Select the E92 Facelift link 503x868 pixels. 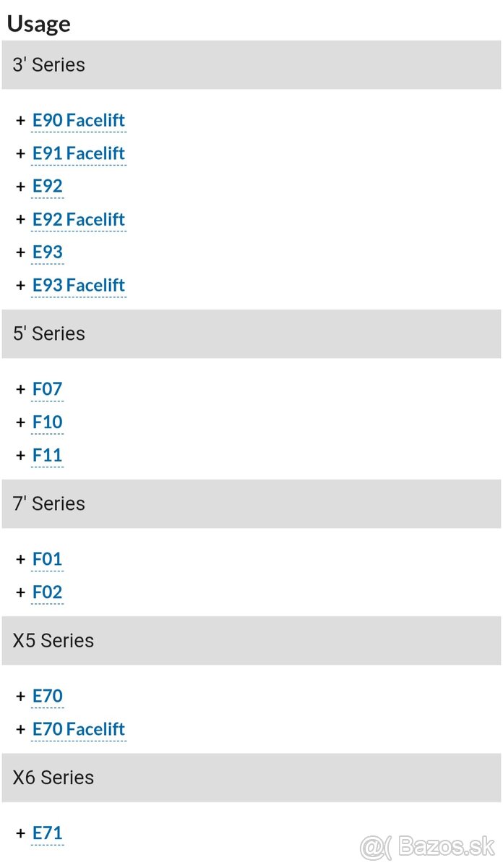point(79,219)
